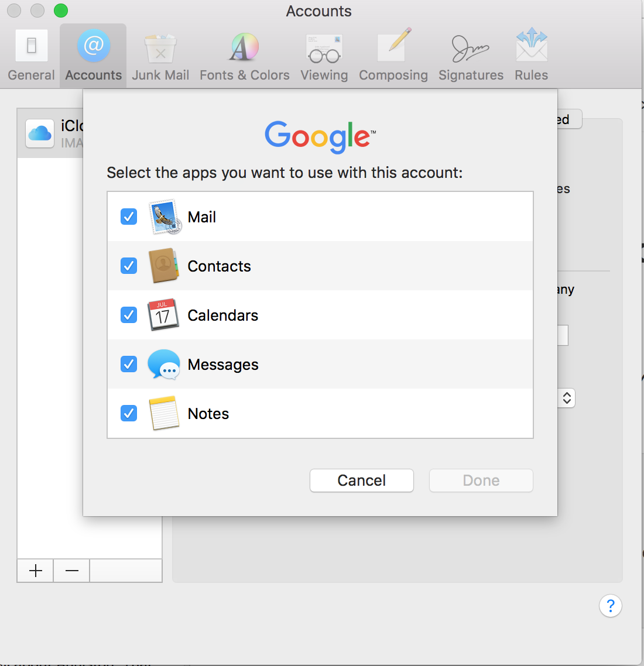Image resolution: width=644 pixels, height=666 pixels.
Task: Open the Rules preferences tab
Action: point(532,56)
